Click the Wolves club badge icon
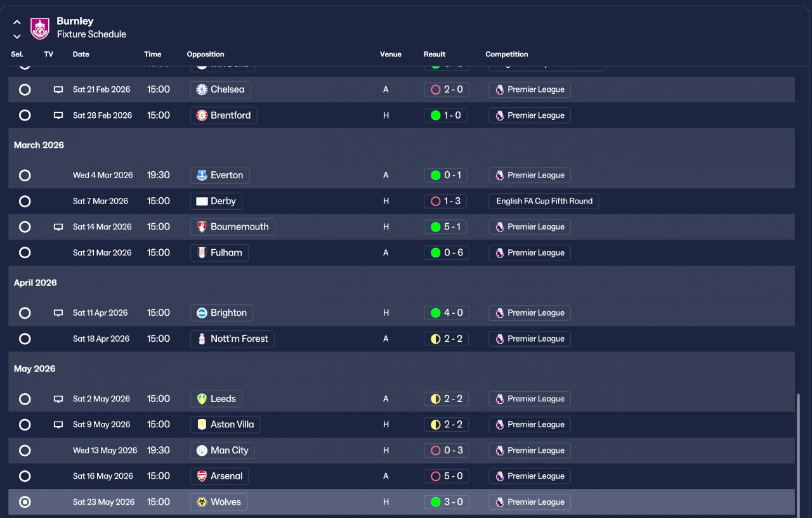Image resolution: width=812 pixels, height=518 pixels. (202, 502)
